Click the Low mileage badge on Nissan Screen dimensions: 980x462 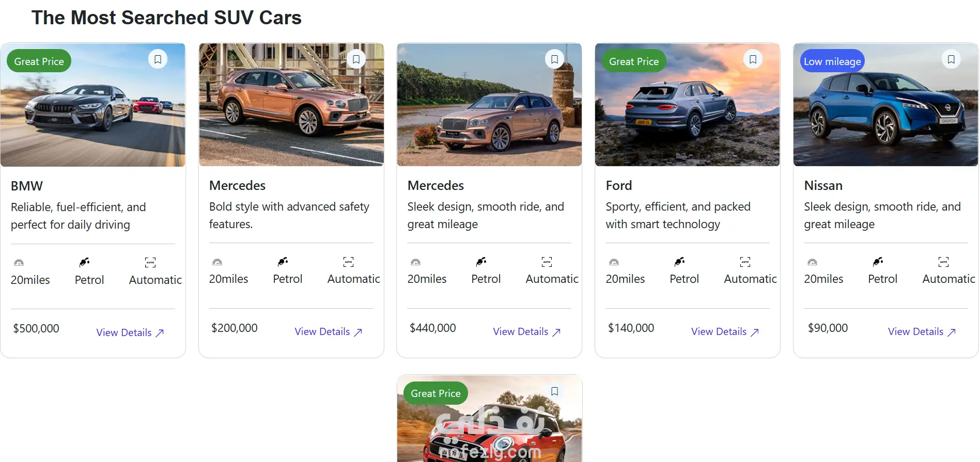pos(832,61)
